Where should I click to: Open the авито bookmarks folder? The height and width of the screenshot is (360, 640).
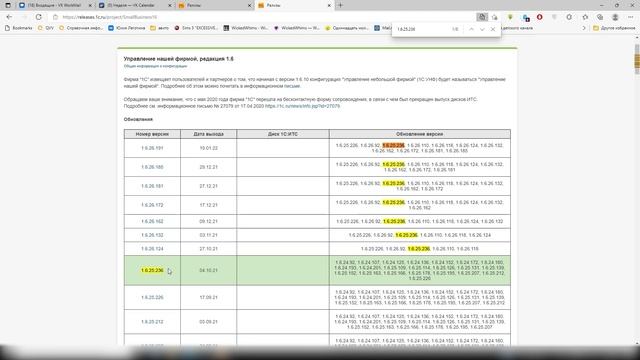159,28
